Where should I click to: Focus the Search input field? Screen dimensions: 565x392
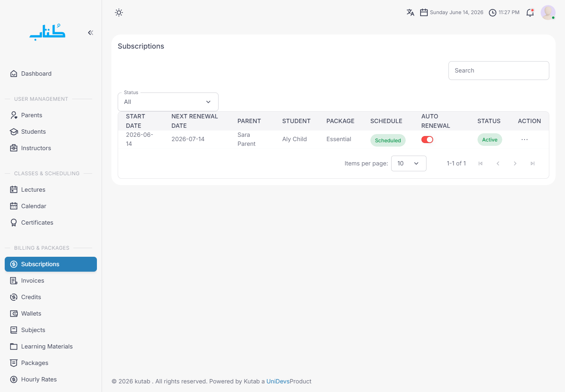tap(499, 71)
